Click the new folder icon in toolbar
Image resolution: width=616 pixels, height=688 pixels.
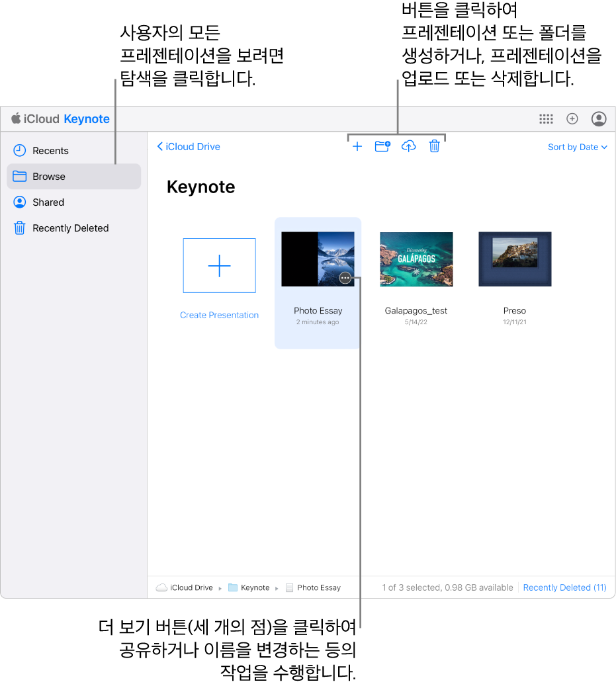coord(382,146)
